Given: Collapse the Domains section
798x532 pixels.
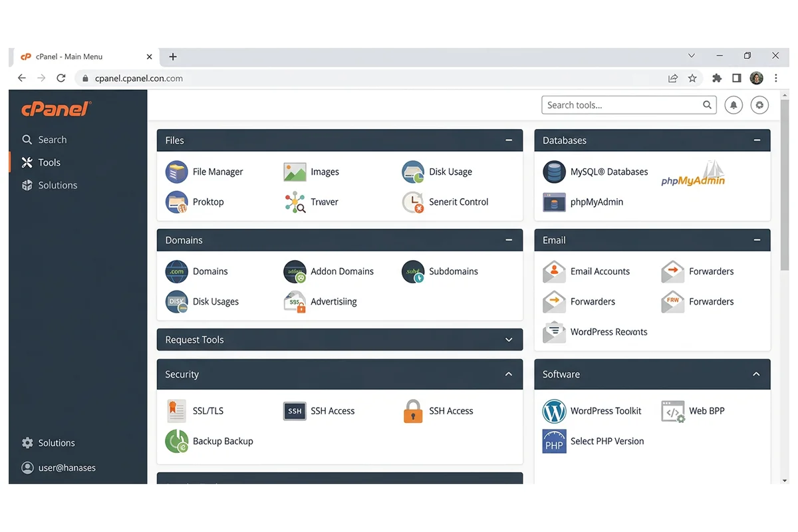Looking at the screenshot, I should [509, 240].
